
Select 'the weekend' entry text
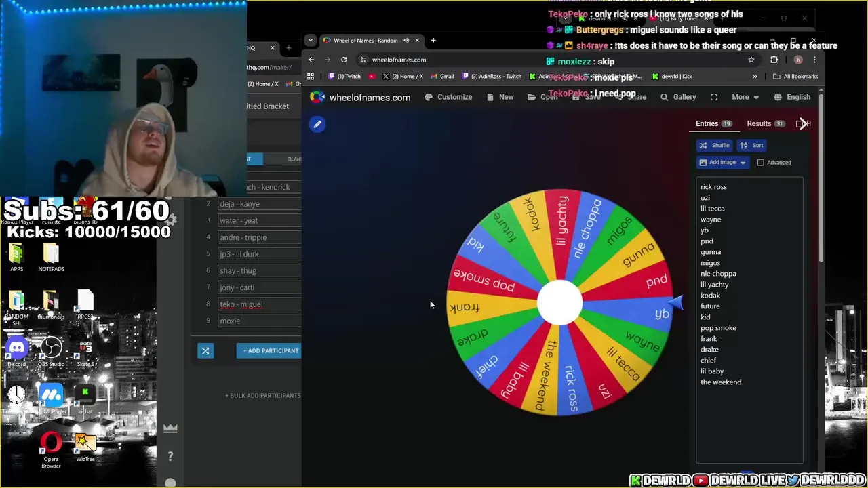click(721, 382)
